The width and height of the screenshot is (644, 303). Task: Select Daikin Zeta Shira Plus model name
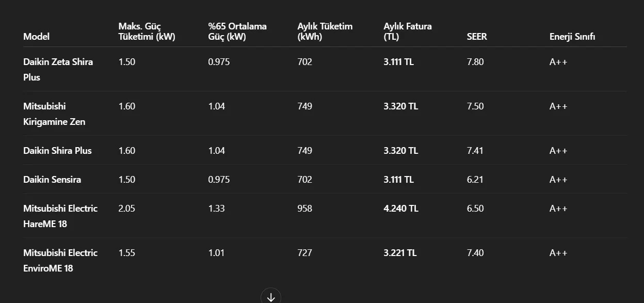pyautogui.click(x=58, y=69)
